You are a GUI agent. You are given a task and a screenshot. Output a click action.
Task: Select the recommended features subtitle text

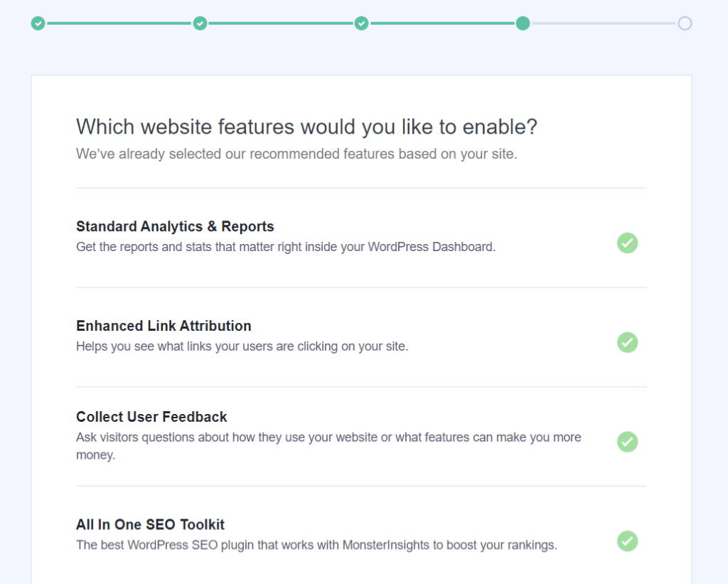coord(296,154)
